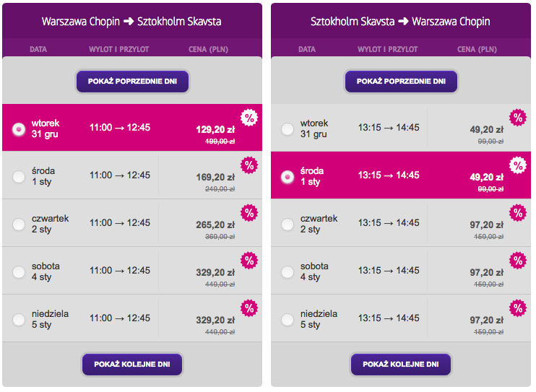Click discount badge on Warszawa wtorek 31 gru flight
Viewport: 536px width, 392px height.
click(249, 118)
